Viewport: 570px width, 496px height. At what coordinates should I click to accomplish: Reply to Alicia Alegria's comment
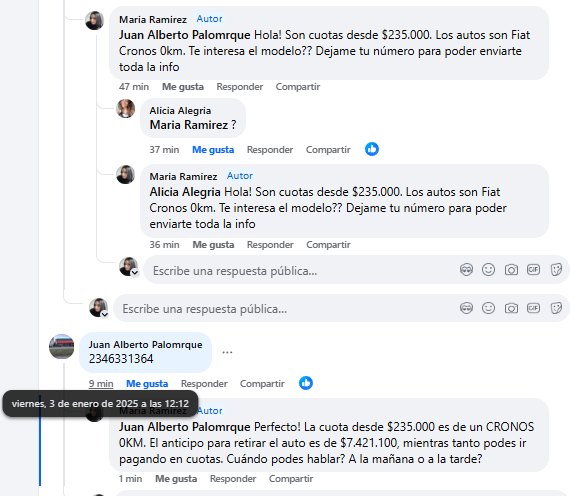(270, 150)
